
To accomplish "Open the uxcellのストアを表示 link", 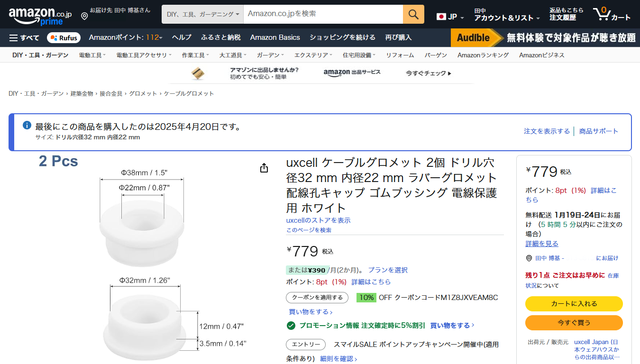I will [318, 220].
